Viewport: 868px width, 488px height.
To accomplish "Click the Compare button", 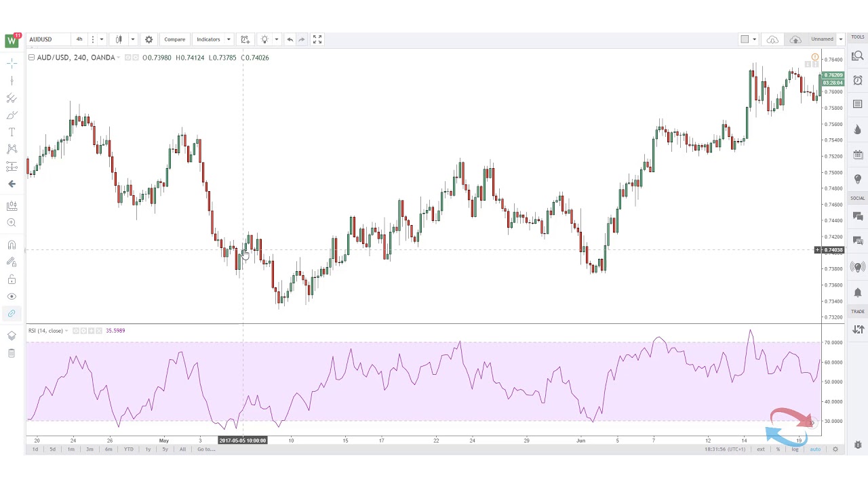I will tap(174, 39).
